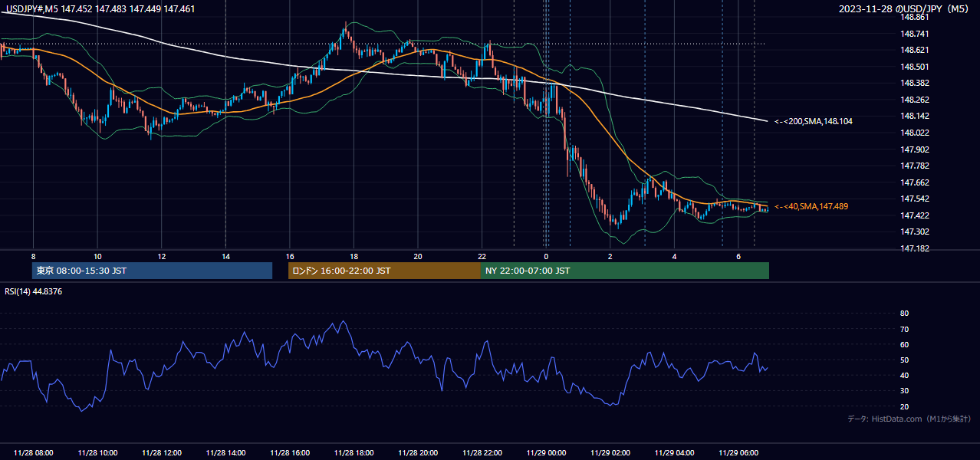Click the bottom date label 11/28 08:00

coord(33,453)
